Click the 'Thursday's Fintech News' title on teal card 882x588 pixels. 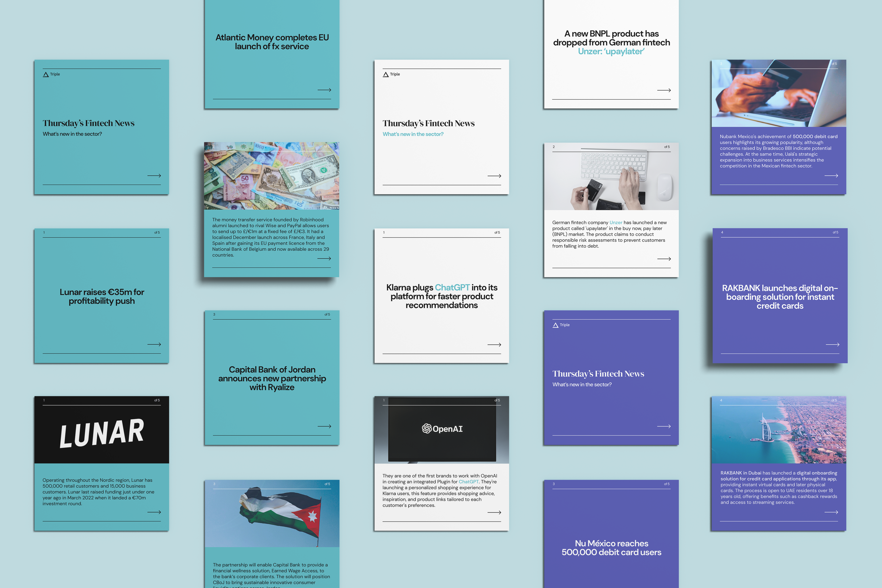[89, 123]
